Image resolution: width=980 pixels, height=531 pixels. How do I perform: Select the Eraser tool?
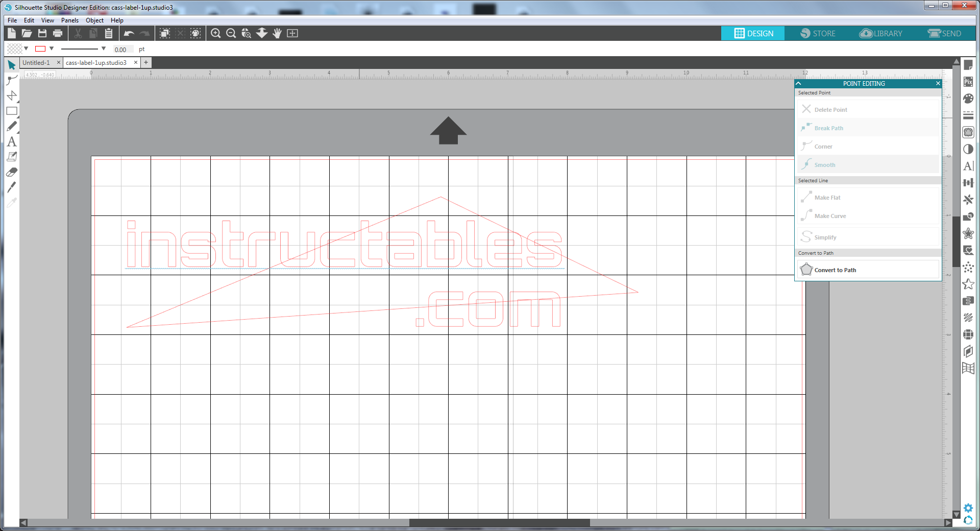[x=12, y=172]
